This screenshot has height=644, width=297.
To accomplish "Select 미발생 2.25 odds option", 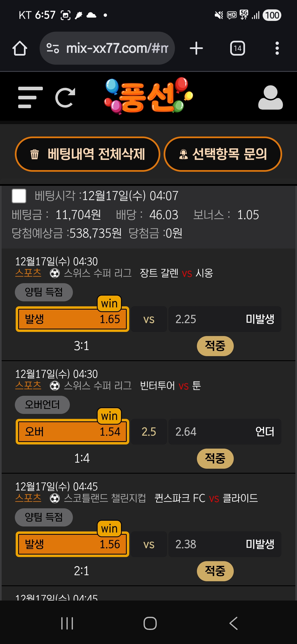I will click(225, 319).
